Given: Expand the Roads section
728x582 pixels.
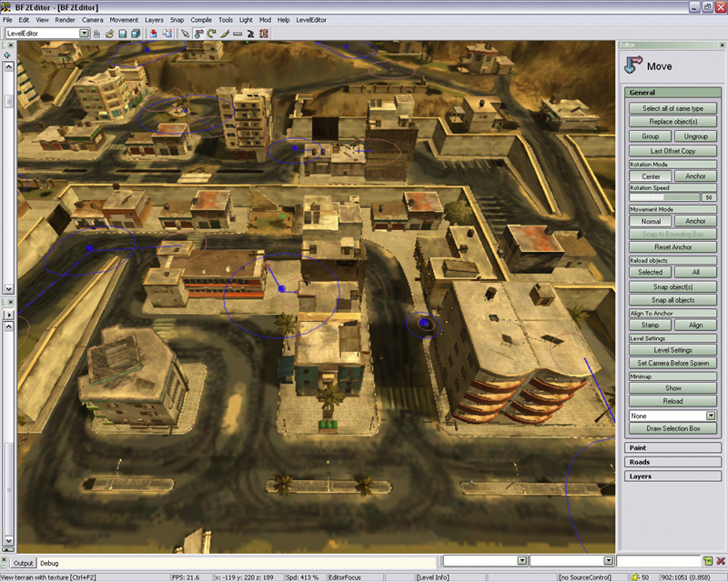Looking at the screenshot, I should 672,462.
